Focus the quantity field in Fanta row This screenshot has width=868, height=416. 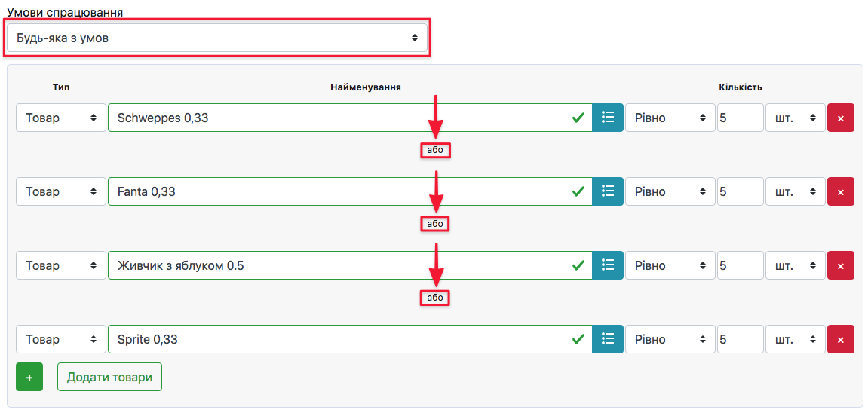pos(740,191)
